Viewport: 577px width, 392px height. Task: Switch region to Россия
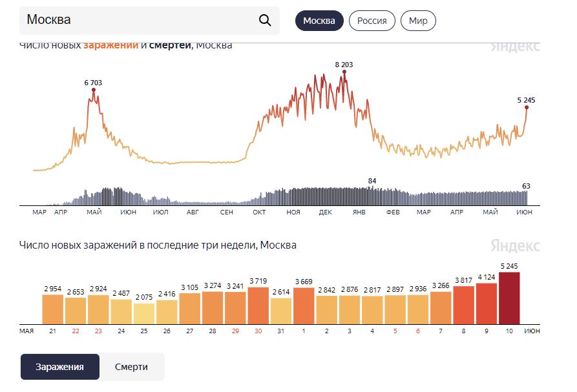coord(372,21)
